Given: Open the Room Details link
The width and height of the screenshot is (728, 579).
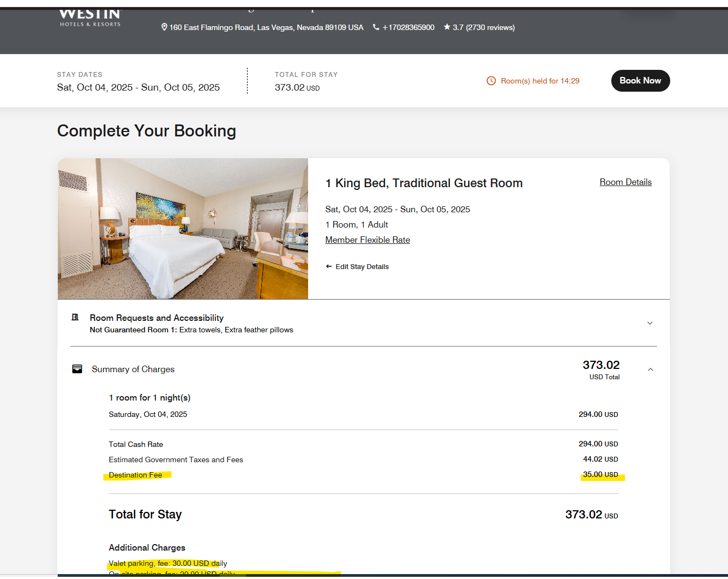Looking at the screenshot, I should point(625,182).
